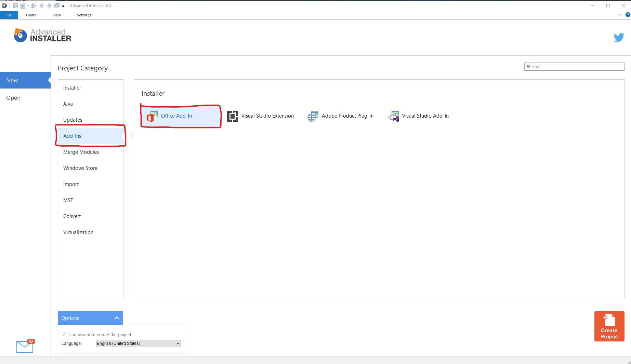
Task: Open the mail envelope with 52 notifications
Action: [25, 346]
